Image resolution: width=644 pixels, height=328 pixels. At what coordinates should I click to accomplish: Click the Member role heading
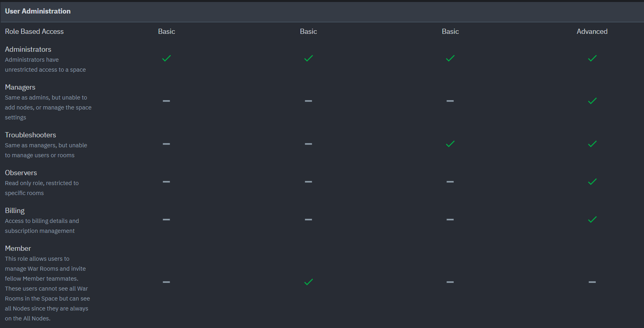pos(18,248)
